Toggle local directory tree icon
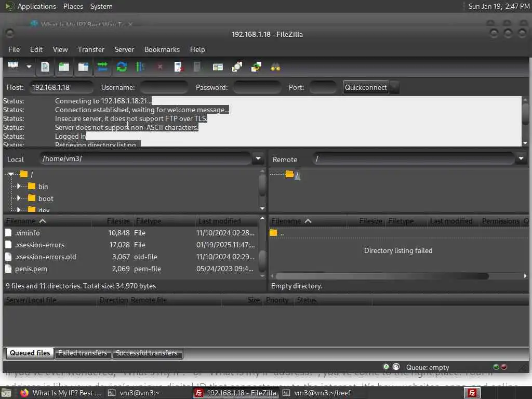This screenshot has height=399, width=532. 64,66
